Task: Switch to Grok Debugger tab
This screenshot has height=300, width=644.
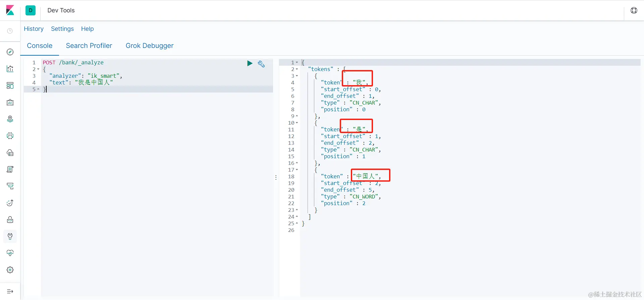Action: click(150, 46)
